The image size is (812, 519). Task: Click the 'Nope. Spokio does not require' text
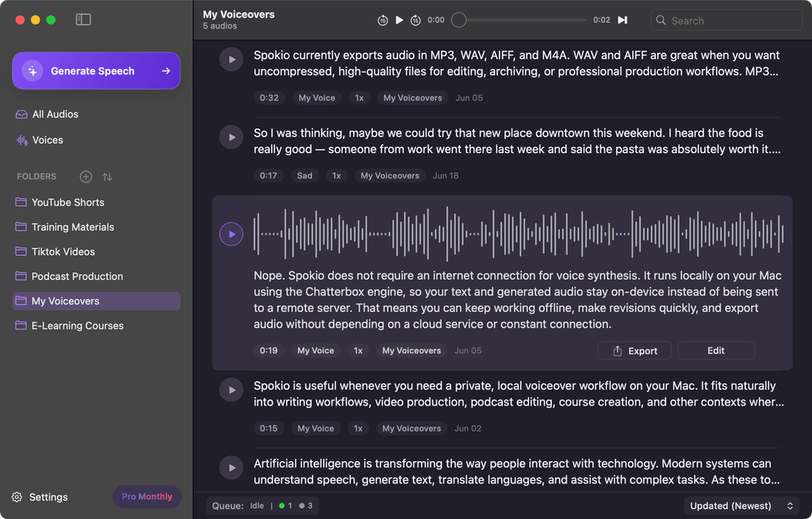coord(517,300)
